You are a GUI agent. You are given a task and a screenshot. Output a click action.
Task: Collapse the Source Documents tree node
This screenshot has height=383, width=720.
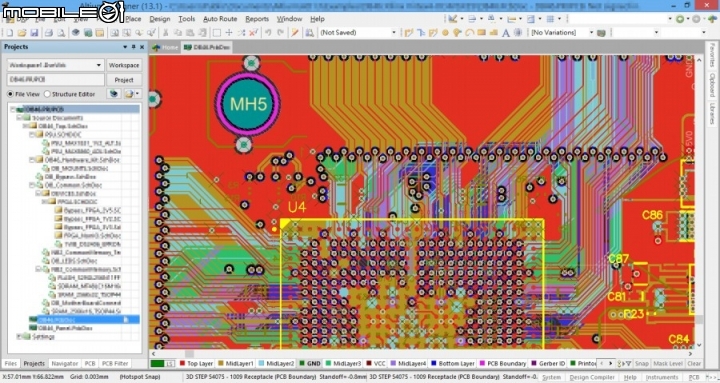pyautogui.click(x=20, y=118)
